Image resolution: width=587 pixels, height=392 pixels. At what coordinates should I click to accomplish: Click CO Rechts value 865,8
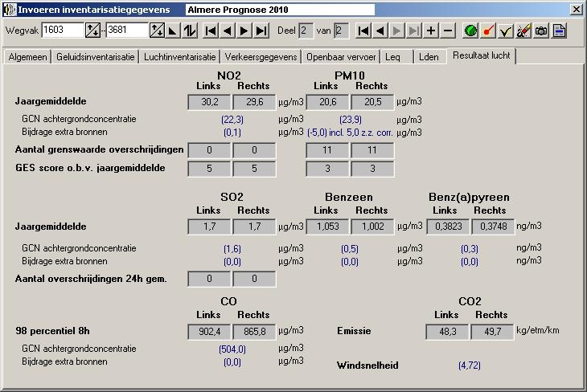click(x=254, y=332)
